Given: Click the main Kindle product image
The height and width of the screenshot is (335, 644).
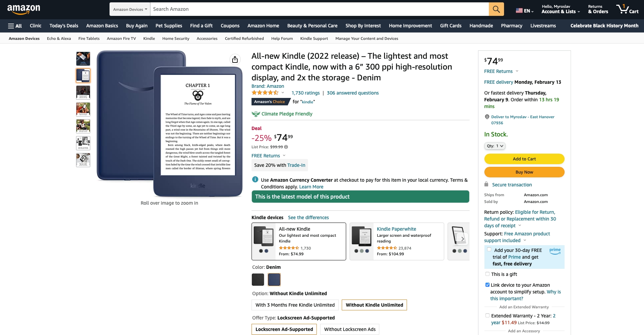Looking at the screenshot, I should 169,124.
